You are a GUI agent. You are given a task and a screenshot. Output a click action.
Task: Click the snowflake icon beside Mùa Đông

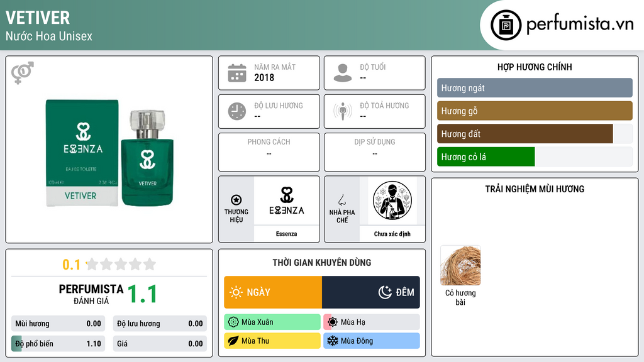point(333,341)
